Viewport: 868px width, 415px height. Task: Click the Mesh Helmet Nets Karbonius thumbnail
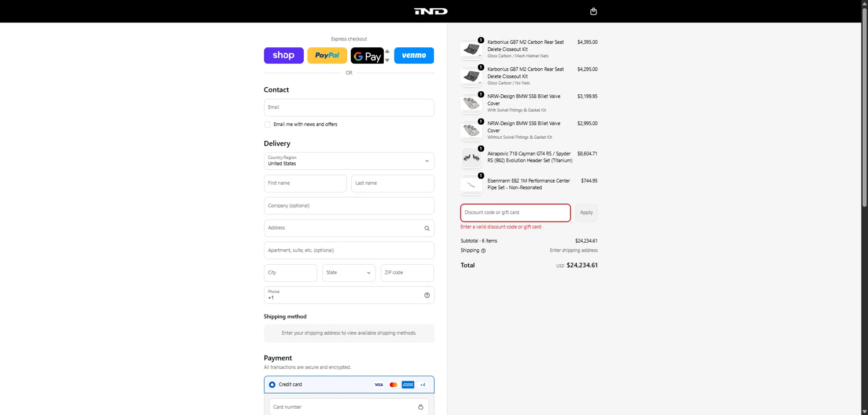click(x=472, y=49)
